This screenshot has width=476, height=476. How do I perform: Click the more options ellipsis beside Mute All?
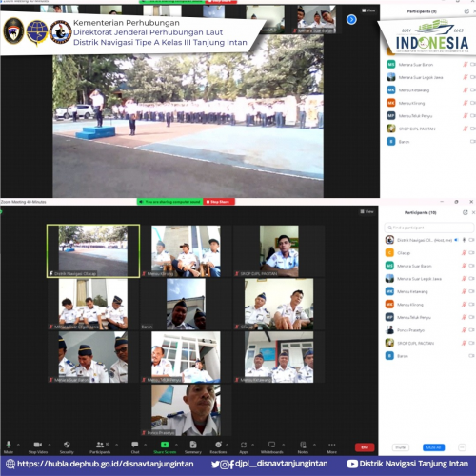462,447
